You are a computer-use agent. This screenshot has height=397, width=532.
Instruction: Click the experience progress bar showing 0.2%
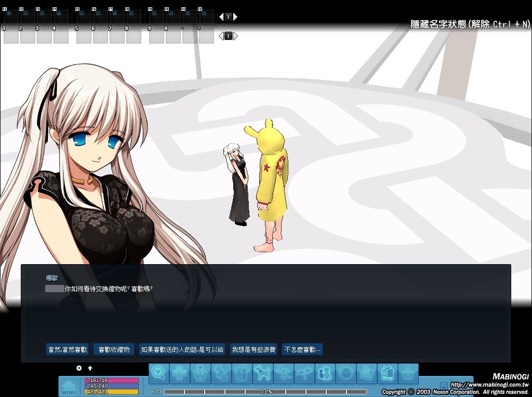265,392
